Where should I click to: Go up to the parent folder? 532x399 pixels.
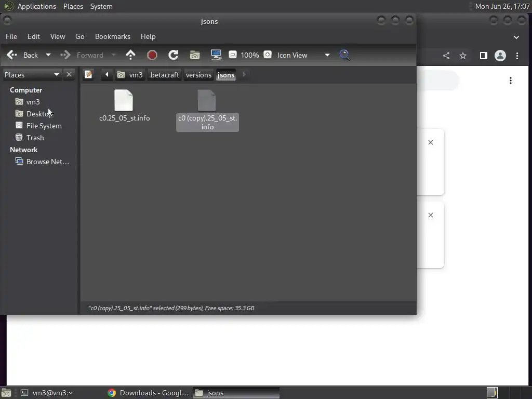(130, 55)
